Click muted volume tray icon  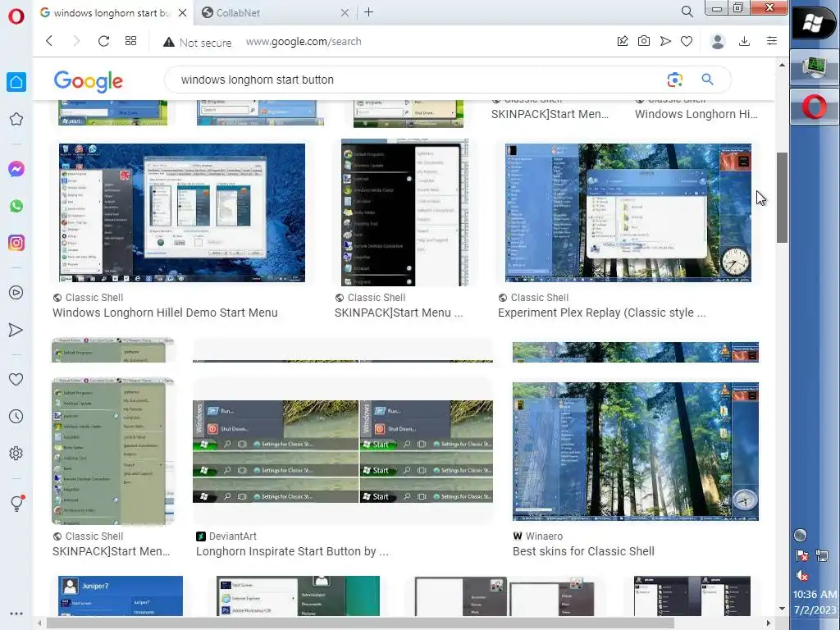[801, 576]
